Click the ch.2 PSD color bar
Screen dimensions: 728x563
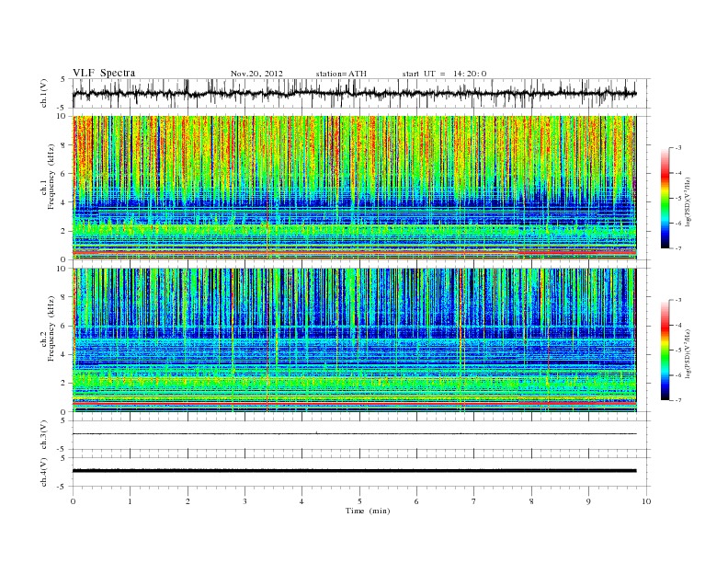pyautogui.click(x=665, y=350)
